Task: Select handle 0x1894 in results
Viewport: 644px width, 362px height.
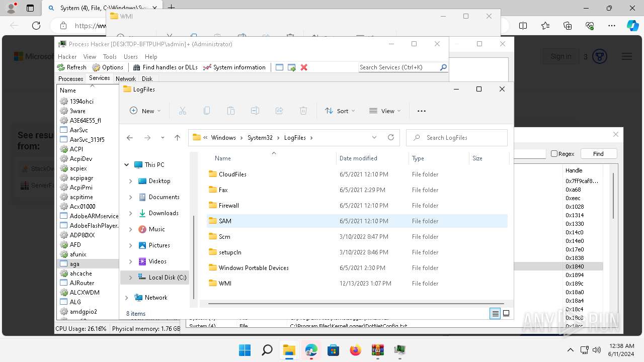Action: 575,275
